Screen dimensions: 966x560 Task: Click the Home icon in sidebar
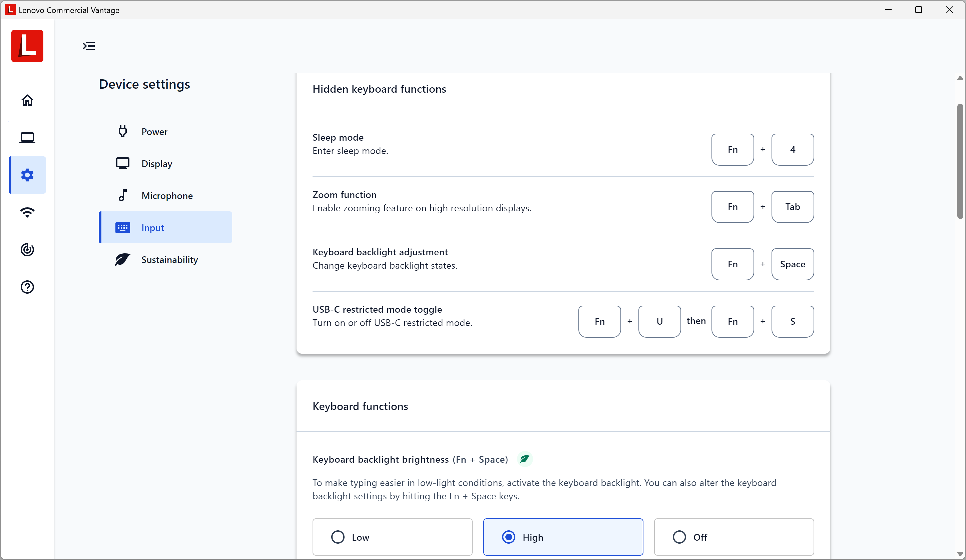[x=27, y=100]
